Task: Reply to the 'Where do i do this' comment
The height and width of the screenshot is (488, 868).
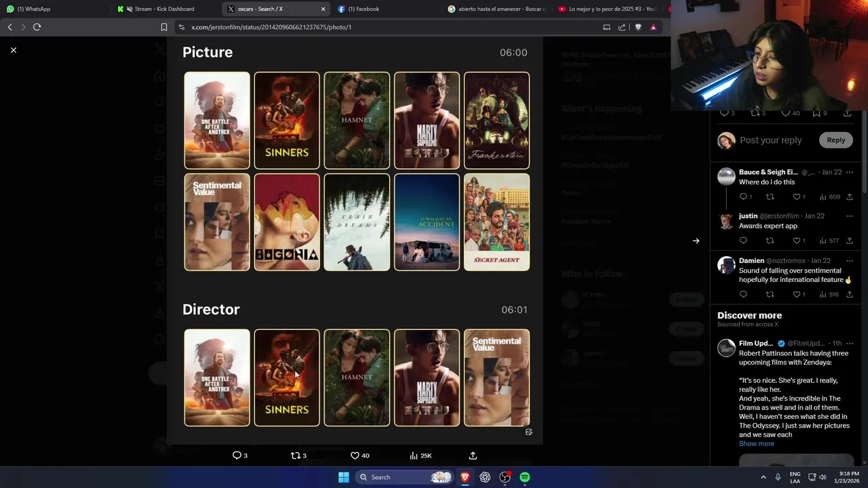Action: (x=743, y=197)
